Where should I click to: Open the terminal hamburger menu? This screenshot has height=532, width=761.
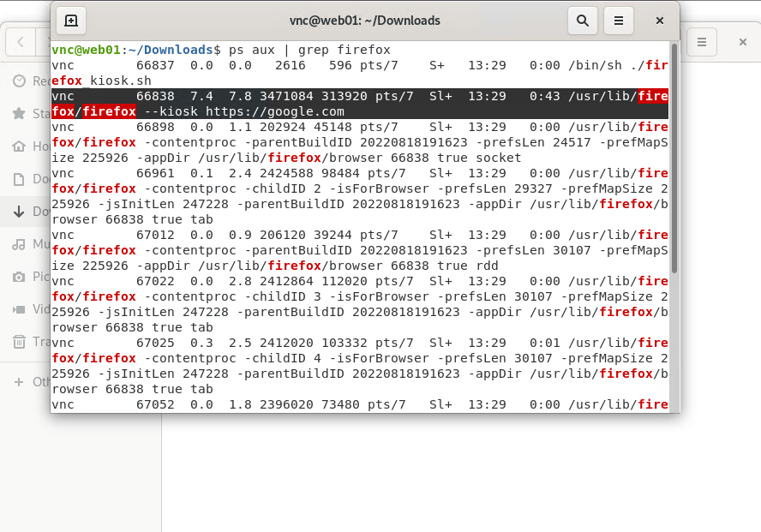(619, 21)
